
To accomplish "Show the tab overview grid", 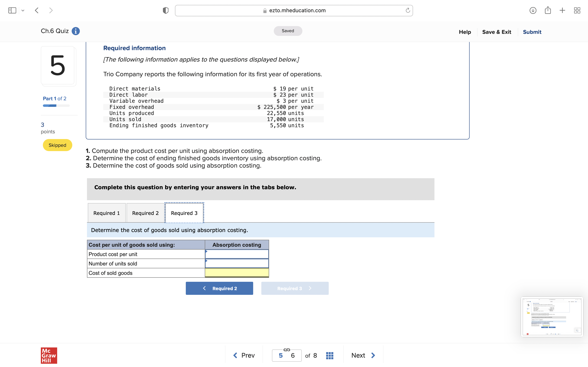I will [x=577, y=10].
